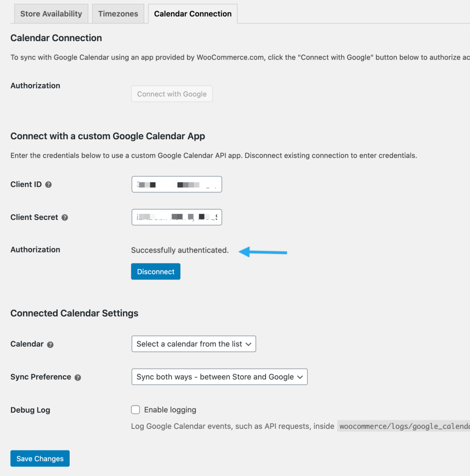Click into the Client ID field
The height and width of the screenshot is (476, 470).
point(176,184)
